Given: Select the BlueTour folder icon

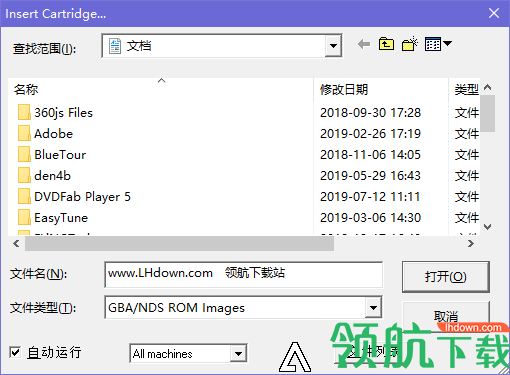Looking at the screenshot, I should pyautogui.click(x=24, y=154).
